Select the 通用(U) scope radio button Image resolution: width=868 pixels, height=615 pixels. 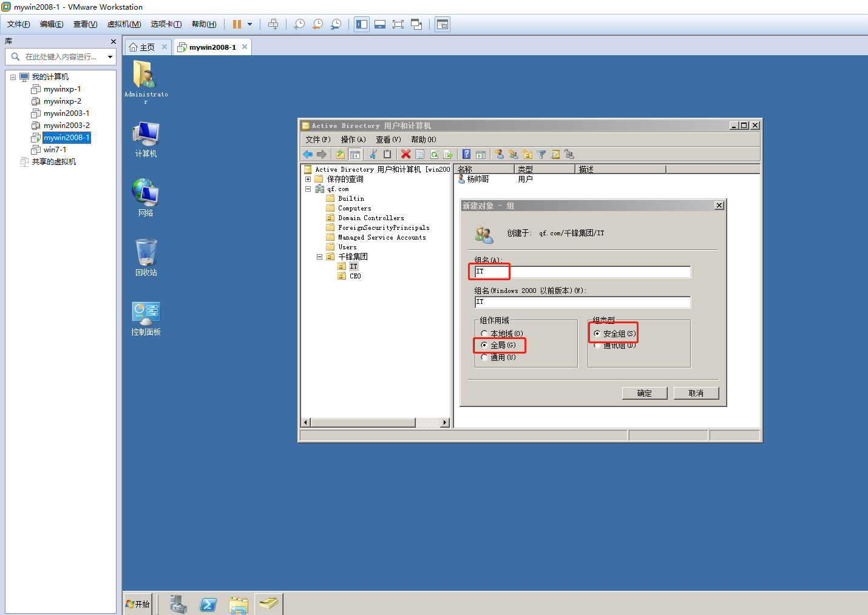(484, 357)
